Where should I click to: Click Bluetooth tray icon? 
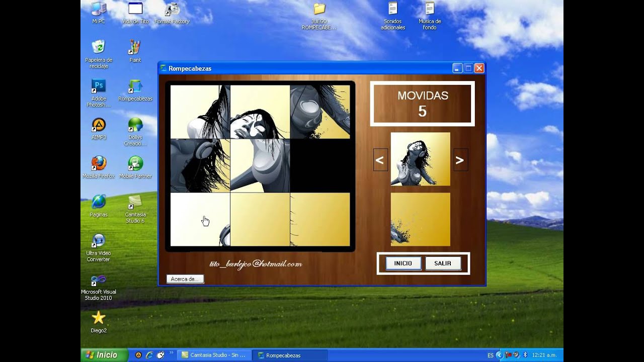(525, 355)
